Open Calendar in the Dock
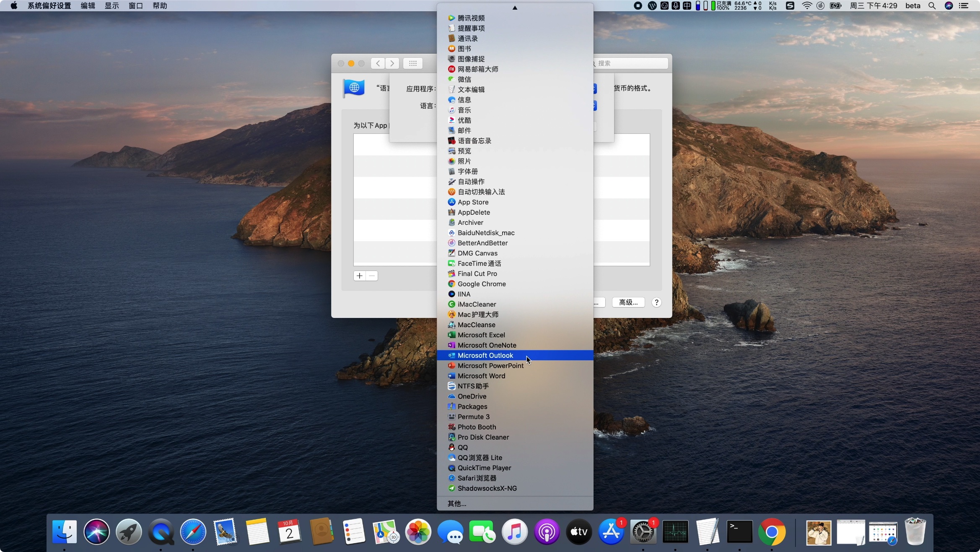 tap(289, 532)
